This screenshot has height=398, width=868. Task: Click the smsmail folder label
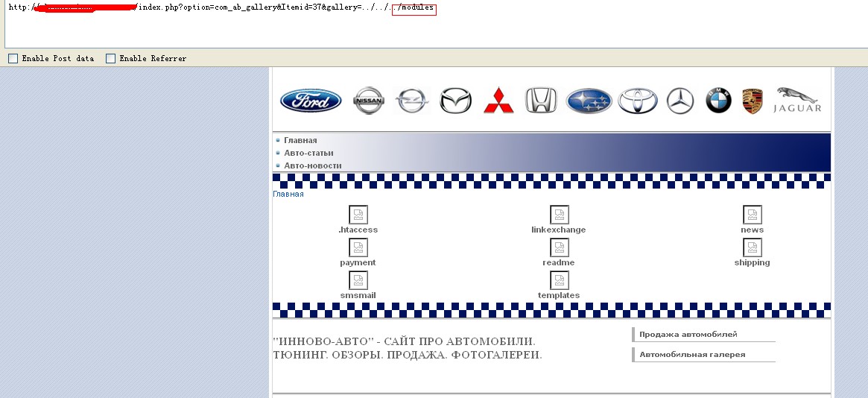(x=358, y=295)
